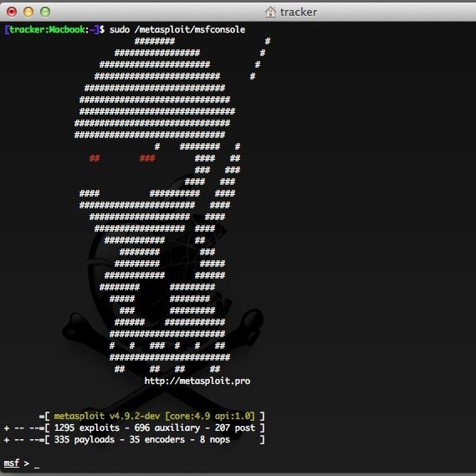
Task: Click the '1295 exploits' count text
Action: coord(87,428)
